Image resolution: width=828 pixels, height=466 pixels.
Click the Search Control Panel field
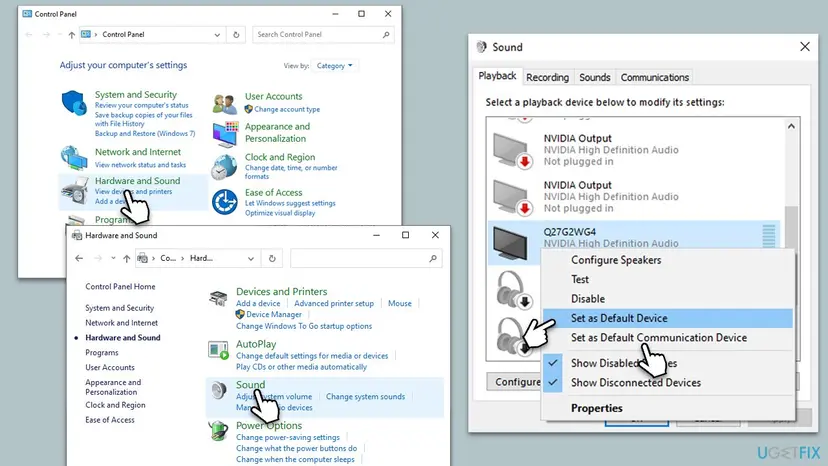[x=323, y=34]
